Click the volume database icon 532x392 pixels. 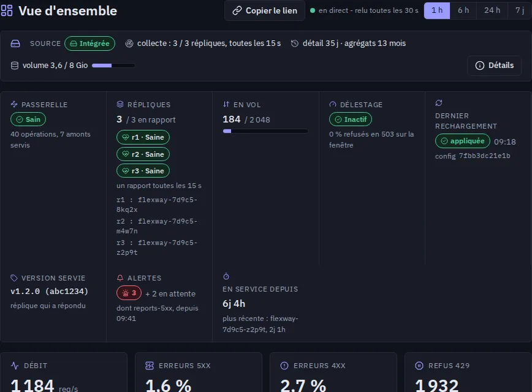[15, 66]
